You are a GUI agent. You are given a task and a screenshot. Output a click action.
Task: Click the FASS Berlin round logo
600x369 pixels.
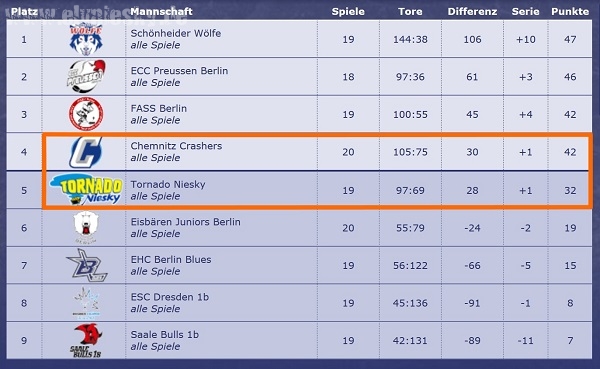[86, 114]
